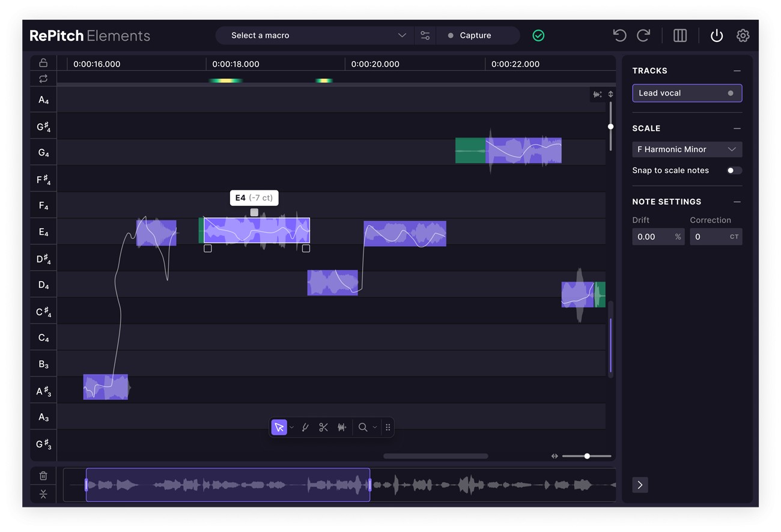Open the column layout view icon
The height and width of the screenshot is (532, 781).
click(679, 35)
